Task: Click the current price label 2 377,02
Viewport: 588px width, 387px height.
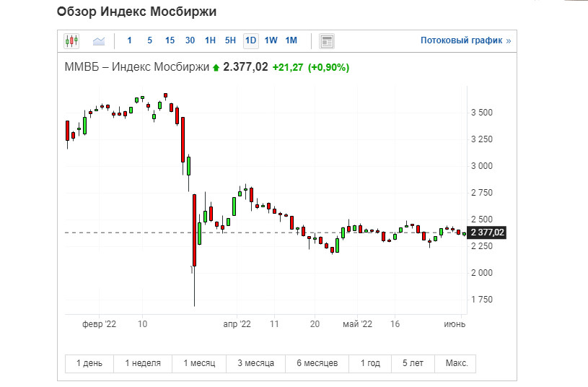Action: pos(487,232)
